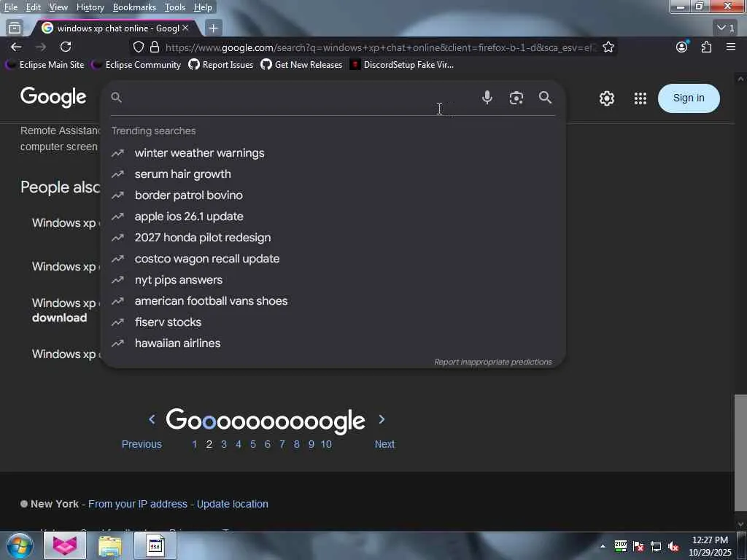Screen dimensions: 747x560
Task: Click the padlock site info icon
Action: point(155,47)
